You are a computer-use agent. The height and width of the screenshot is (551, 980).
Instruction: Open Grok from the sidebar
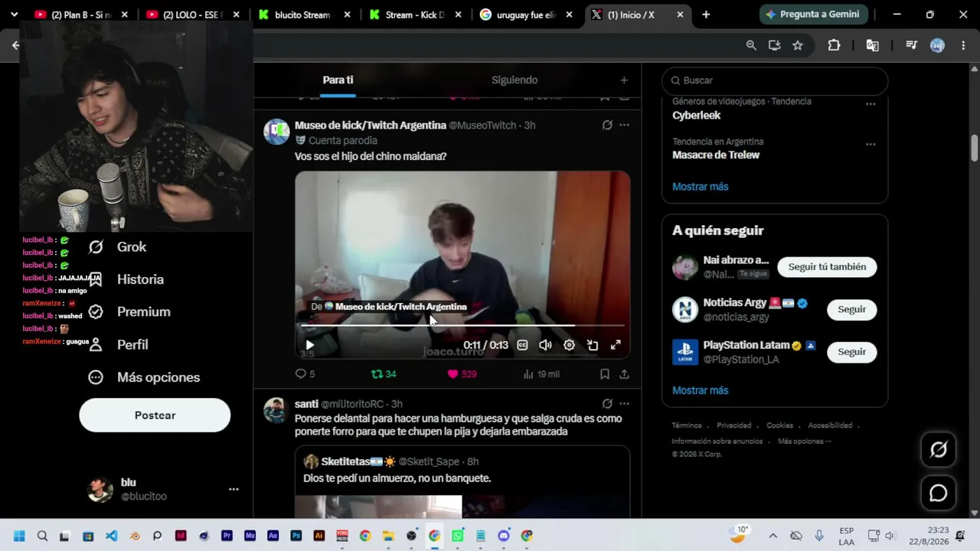pos(117,247)
